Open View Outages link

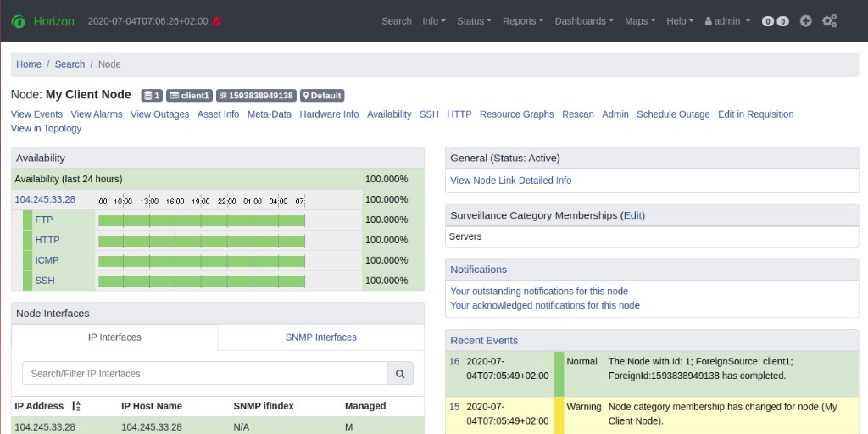(160, 114)
